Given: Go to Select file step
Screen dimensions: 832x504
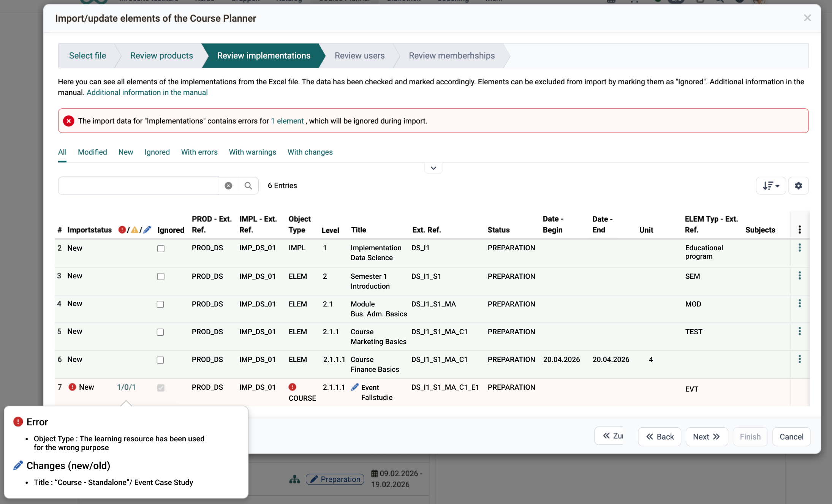Looking at the screenshot, I should pyautogui.click(x=87, y=55).
